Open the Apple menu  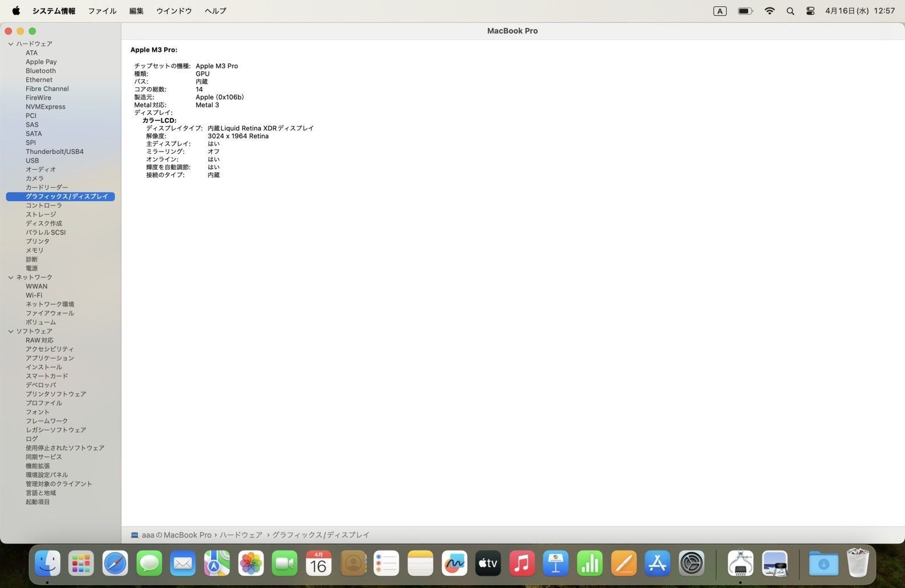(x=16, y=11)
